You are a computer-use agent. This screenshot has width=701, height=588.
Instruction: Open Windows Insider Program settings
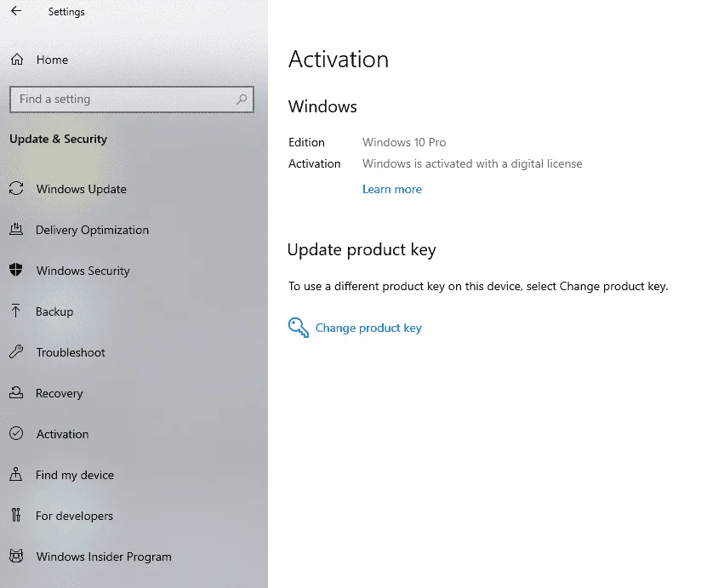pyautogui.click(x=104, y=557)
